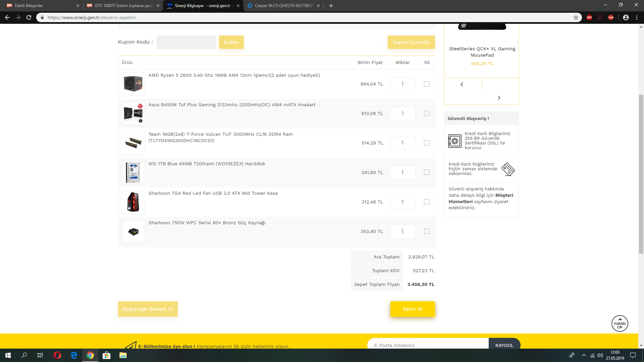Launch Opera from taskbar

click(x=57, y=355)
